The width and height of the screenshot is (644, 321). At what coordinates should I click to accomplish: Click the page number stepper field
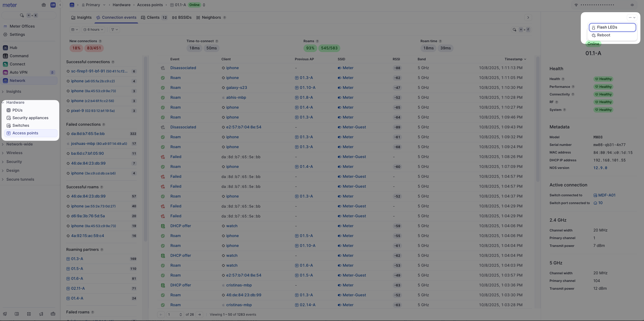click(175, 314)
